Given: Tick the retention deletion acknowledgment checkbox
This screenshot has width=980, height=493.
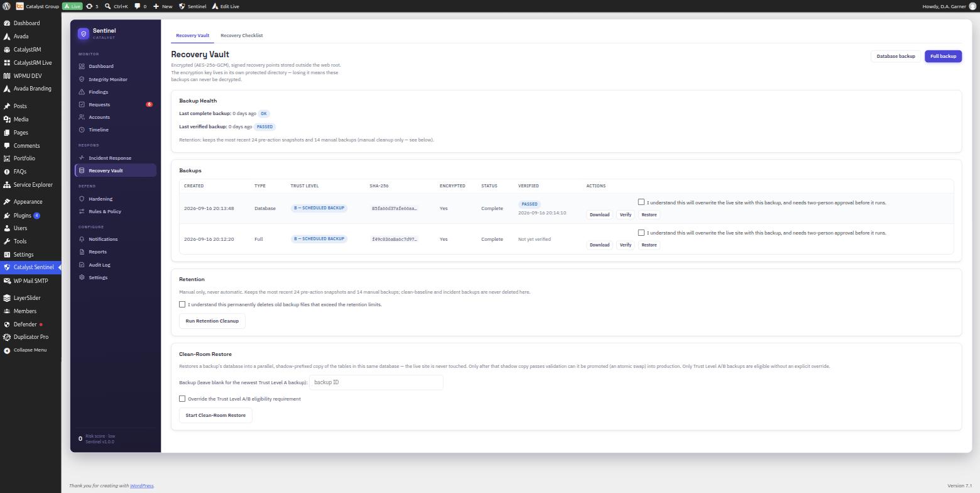Looking at the screenshot, I should 182,304.
